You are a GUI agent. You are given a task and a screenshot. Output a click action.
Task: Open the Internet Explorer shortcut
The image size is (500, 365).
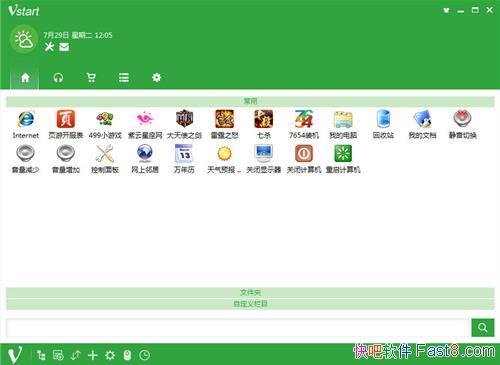26,119
